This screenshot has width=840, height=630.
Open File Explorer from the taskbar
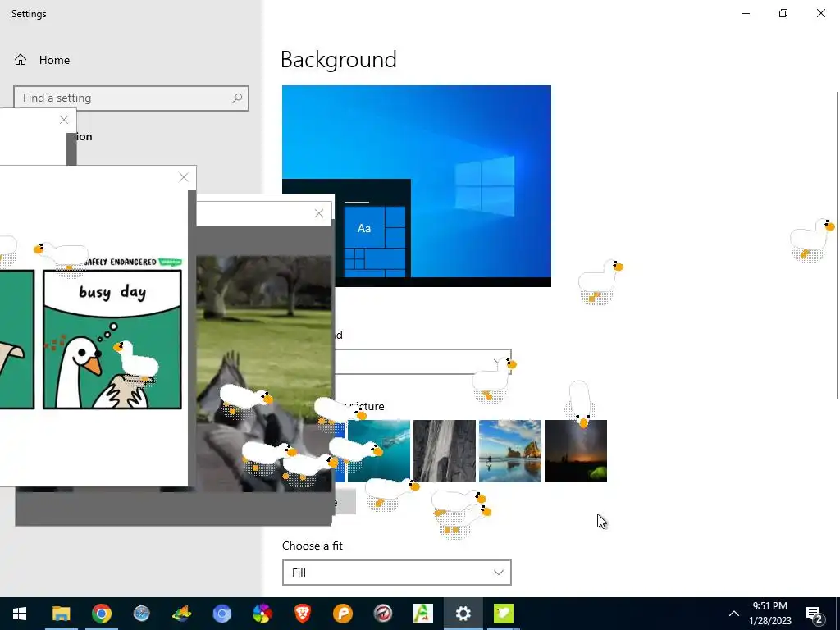coord(61,614)
